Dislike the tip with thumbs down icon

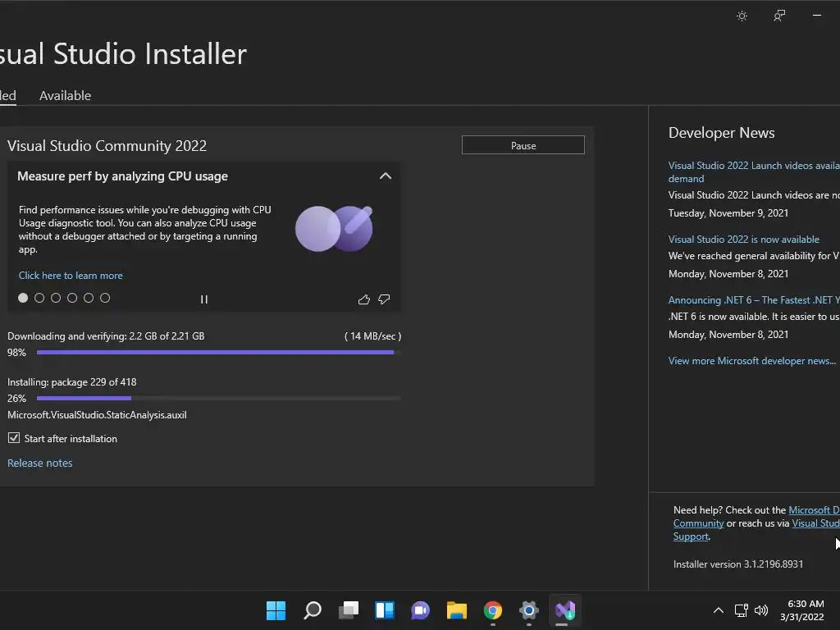384,299
